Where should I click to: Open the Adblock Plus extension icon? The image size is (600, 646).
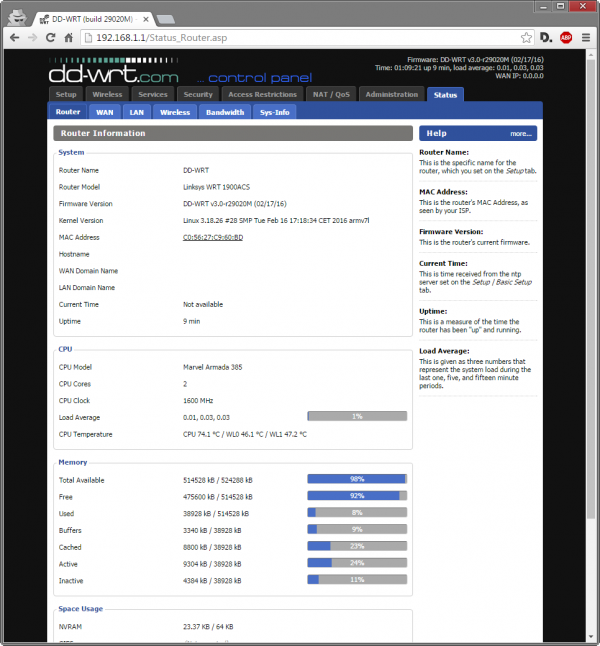[x=566, y=38]
